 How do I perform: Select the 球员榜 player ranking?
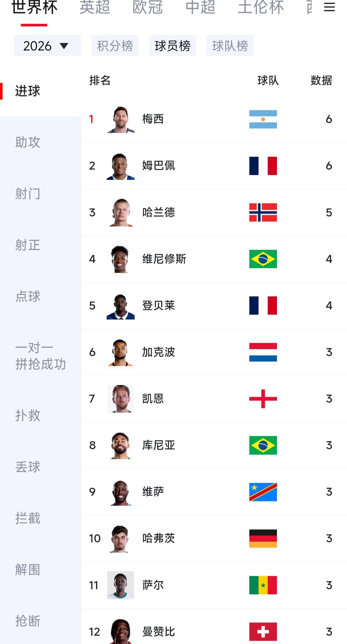pyautogui.click(x=173, y=46)
